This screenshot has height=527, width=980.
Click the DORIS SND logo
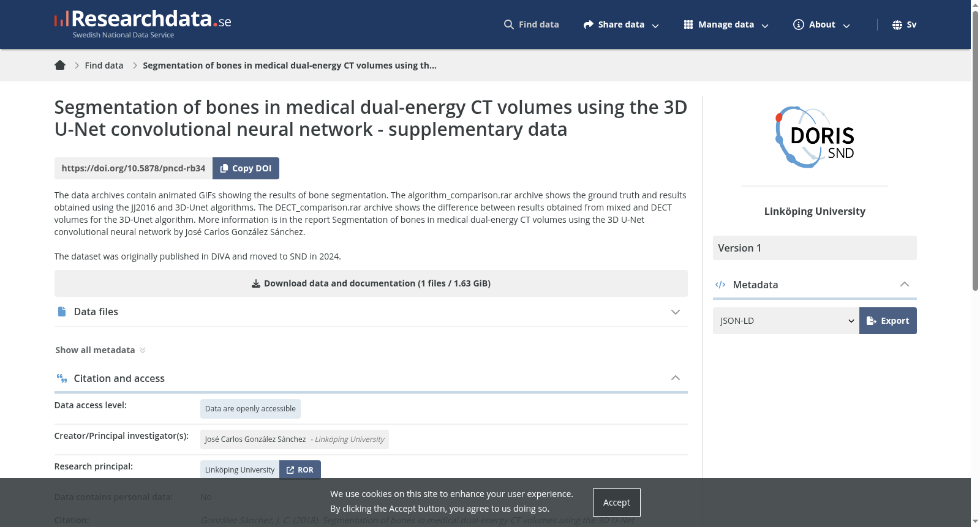click(815, 138)
